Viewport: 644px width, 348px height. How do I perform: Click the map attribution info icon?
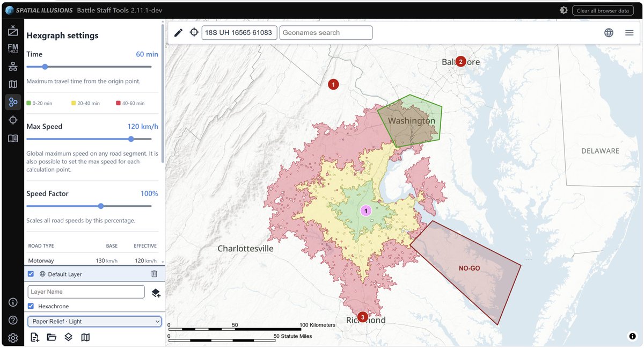(632, 336)
